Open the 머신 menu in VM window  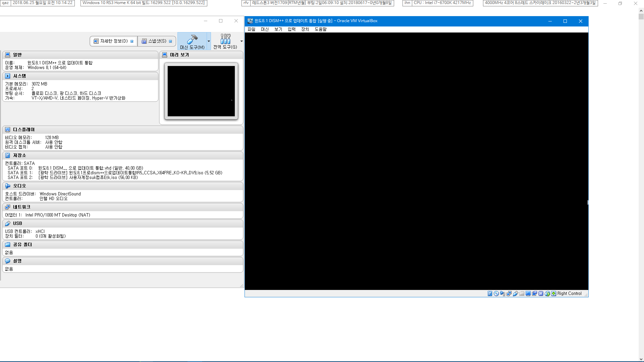(265, 29)
